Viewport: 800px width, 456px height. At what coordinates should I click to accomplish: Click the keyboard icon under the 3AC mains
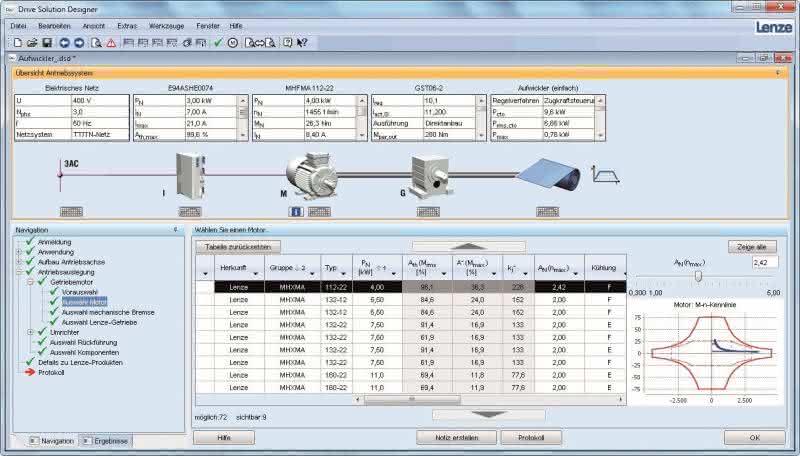click(x=71, y=212)
